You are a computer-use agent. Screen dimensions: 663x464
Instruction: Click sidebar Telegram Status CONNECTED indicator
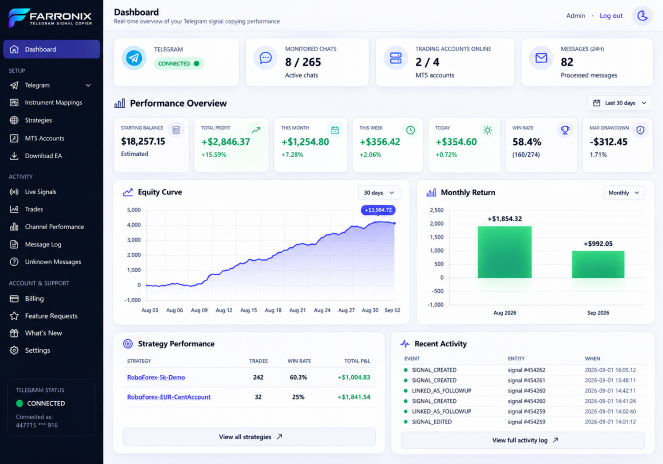click(x=41, y=404)
